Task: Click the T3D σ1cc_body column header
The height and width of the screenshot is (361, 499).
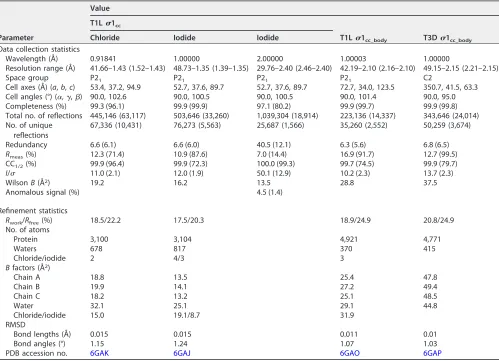Action: point(447,38)
